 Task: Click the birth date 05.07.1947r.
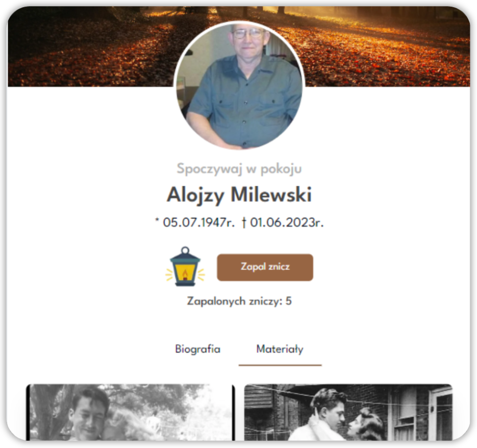tap(199, 223)
